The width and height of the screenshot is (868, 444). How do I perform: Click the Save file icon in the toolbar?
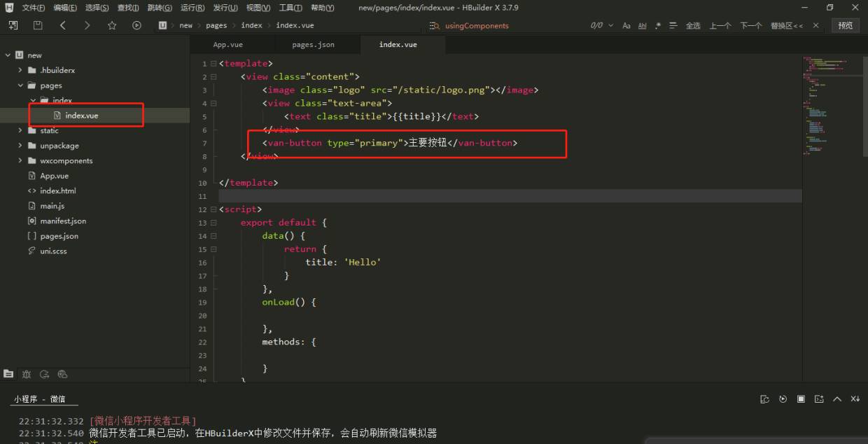tap(37, 25)
